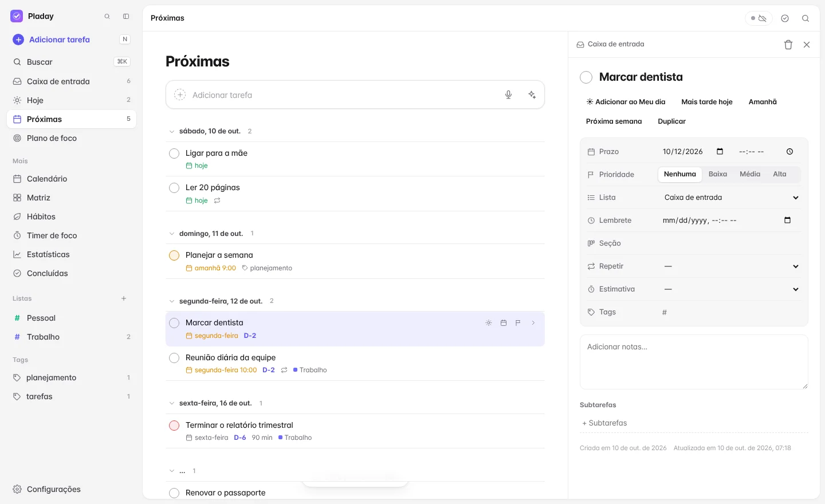Mark Ligar para a mãe as complete

tap(174, 153)
